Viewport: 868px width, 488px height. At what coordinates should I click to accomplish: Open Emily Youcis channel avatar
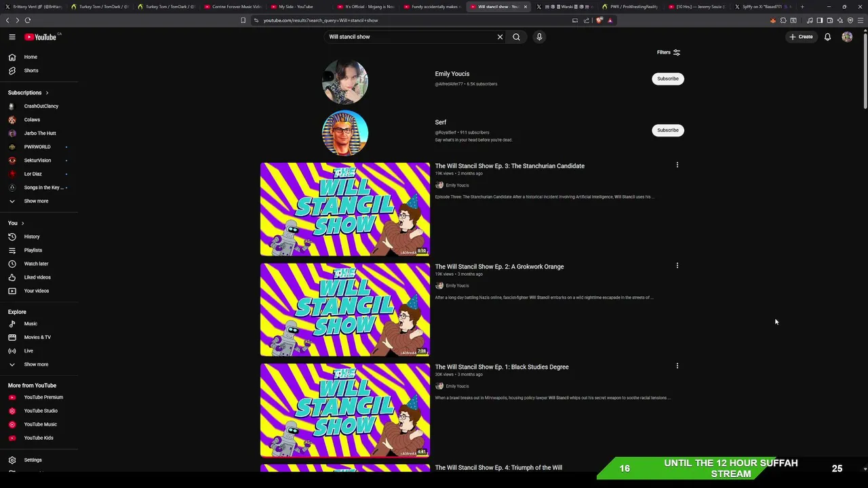[x=345, y=81]
